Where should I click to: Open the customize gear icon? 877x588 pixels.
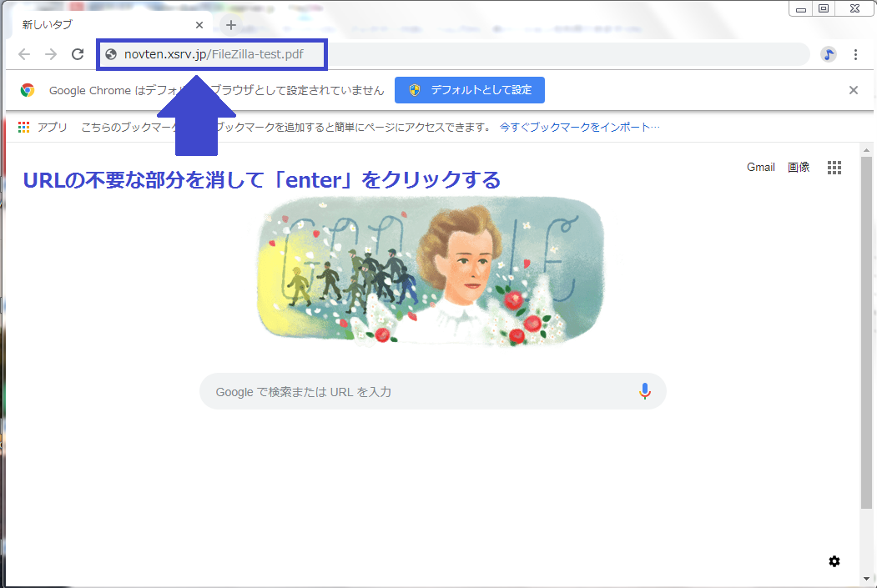pyautogui.click(x=834, y=561)
